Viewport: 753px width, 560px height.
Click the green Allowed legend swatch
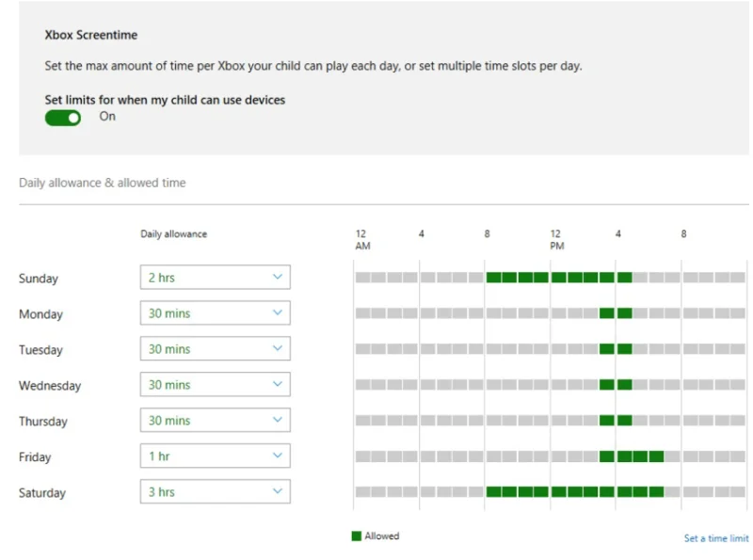click(357, 536)
